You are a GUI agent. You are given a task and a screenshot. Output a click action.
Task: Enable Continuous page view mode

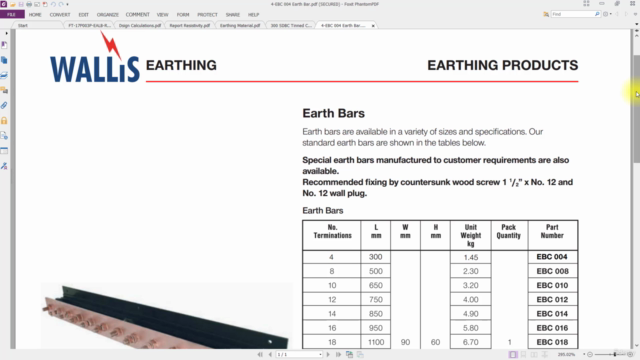523,355
